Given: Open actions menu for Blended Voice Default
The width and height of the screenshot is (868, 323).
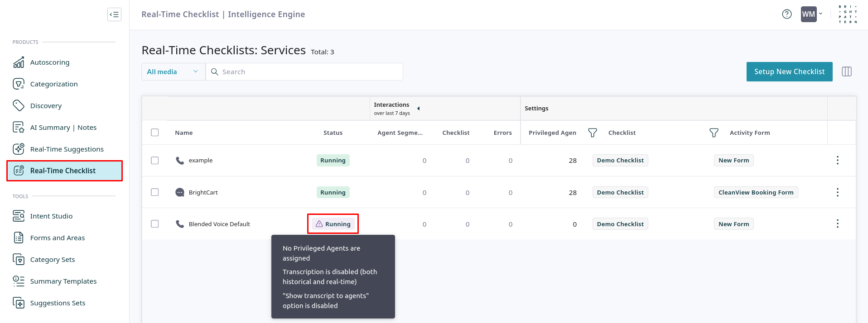Looking at the screenshot, I should (x=837, y=224).
